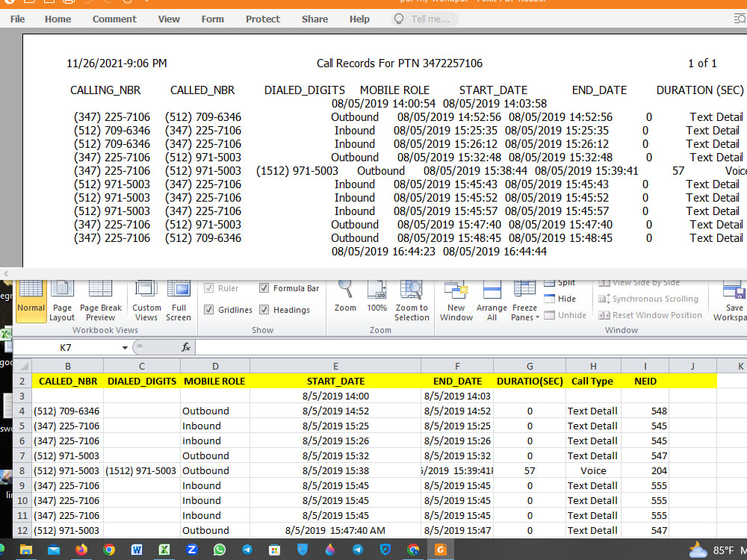The image size is (747, 560).
Task: Click the fx insert function icon
Action: point(186,347)
